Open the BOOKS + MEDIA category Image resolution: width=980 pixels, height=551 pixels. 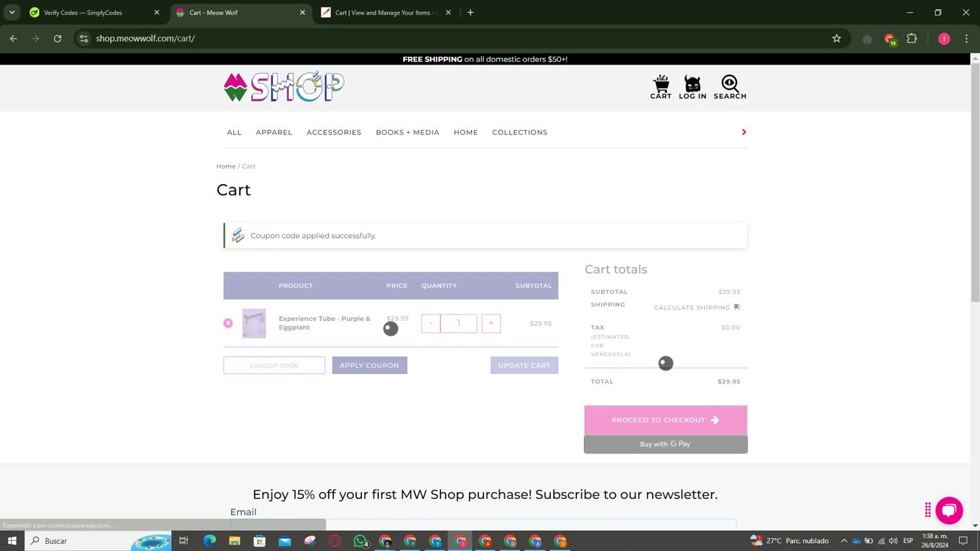click(408, 133)
